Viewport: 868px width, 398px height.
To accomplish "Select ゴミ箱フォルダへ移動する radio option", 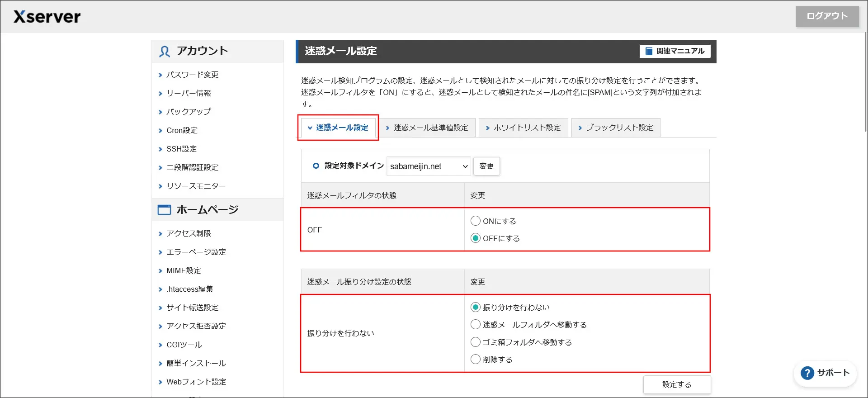I will pos(475,342).
